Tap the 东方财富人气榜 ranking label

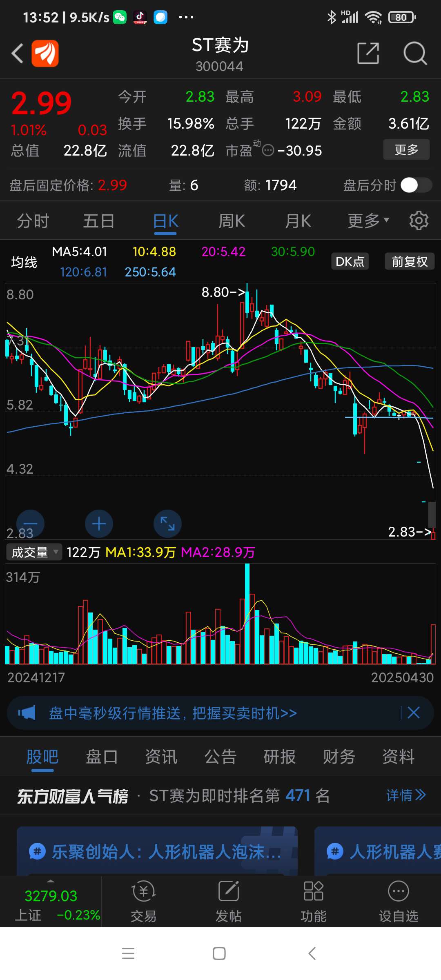click(x=73, y=796)
